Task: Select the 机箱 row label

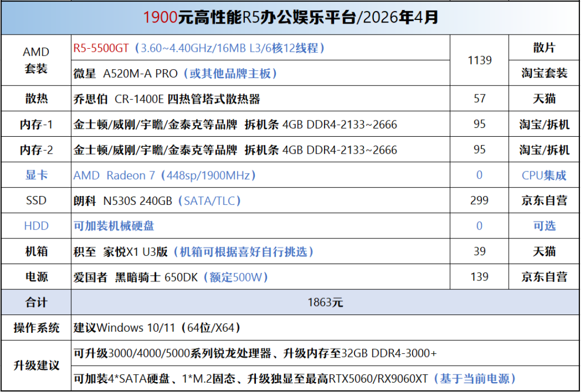Action: coord(36,252)
